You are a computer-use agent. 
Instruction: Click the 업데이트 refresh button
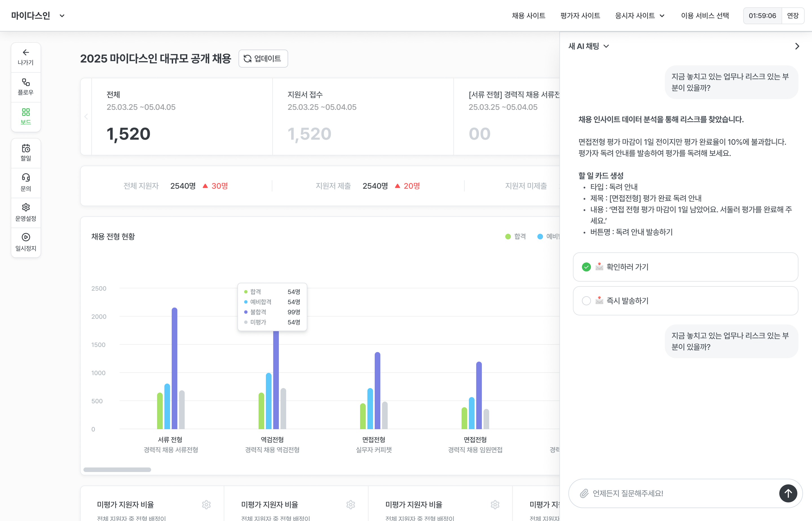point(263,58)
